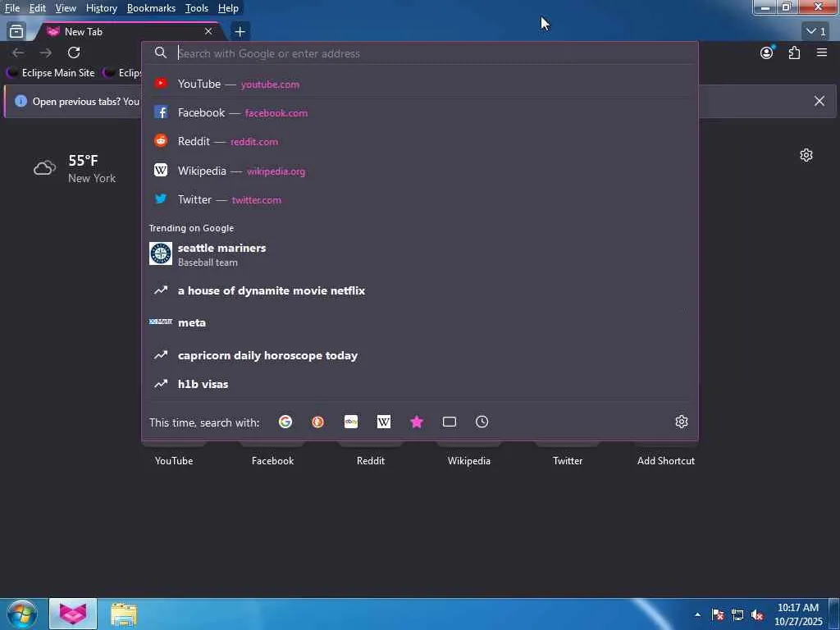840x630 pixels.
Task: Choose trending capricorn daily horoscope today
Action: pos(420,355)
